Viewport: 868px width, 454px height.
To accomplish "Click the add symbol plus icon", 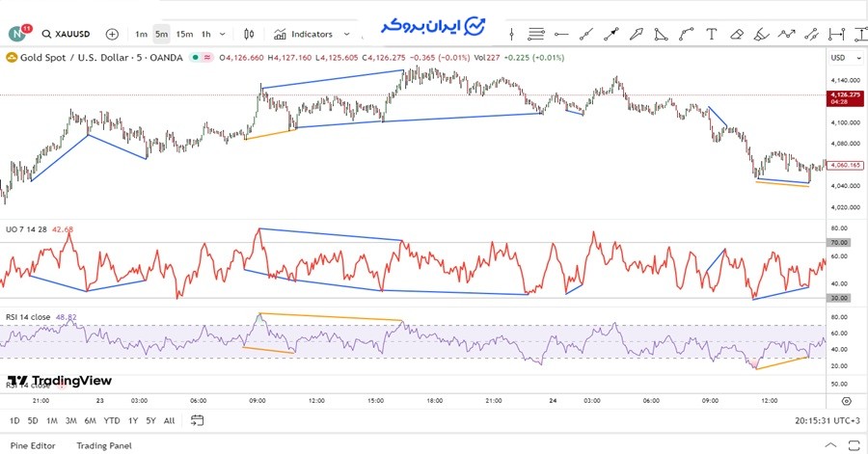I will pyautogui.click(x=112, y=34).
